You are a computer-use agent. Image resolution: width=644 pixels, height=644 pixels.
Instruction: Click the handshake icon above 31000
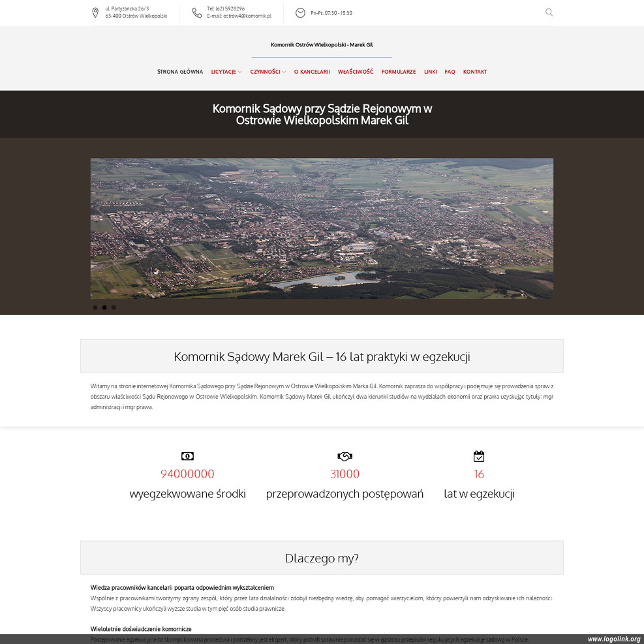[345, 456]
